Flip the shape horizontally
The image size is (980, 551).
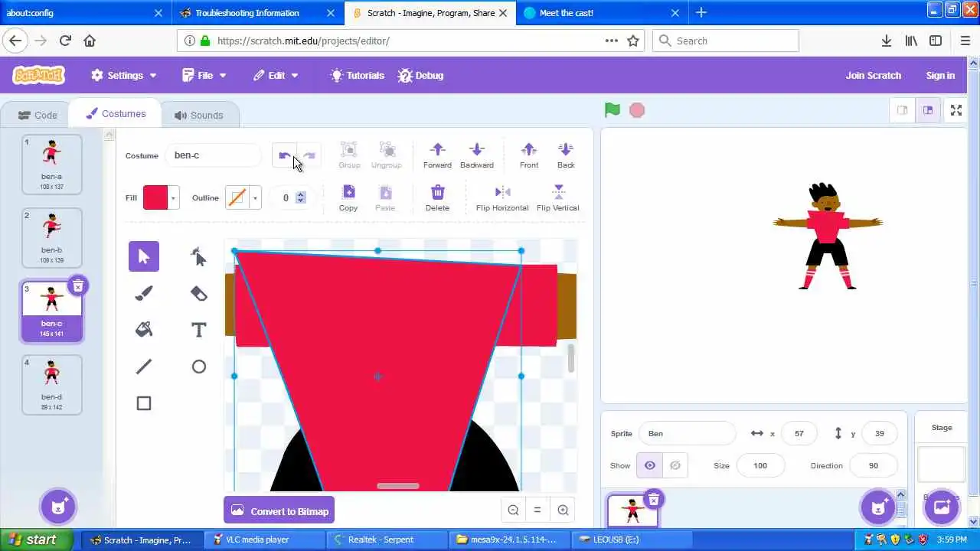(502, 198)
